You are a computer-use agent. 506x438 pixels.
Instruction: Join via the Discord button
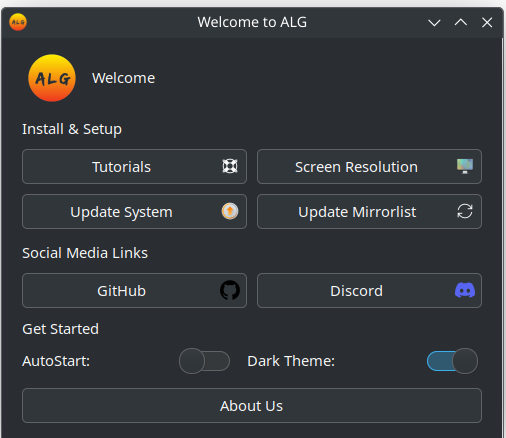[x=369, y=290]
